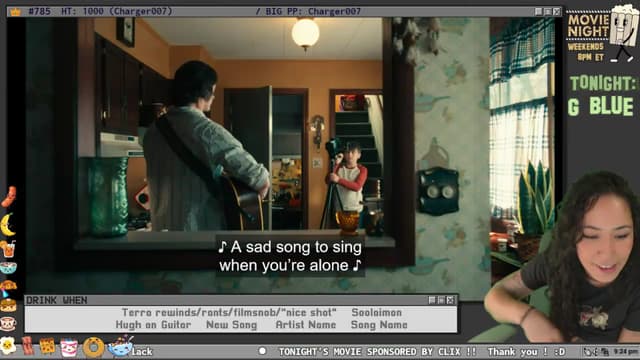
Task: Click the coffee cup icon in sidebar
Action: 8,324
